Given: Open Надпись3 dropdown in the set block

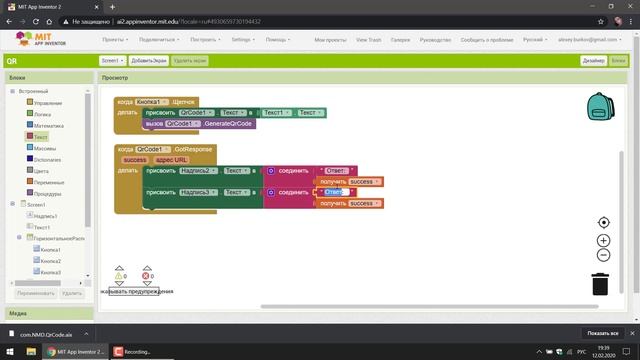Looking at the screenshot, I should 199,192.
